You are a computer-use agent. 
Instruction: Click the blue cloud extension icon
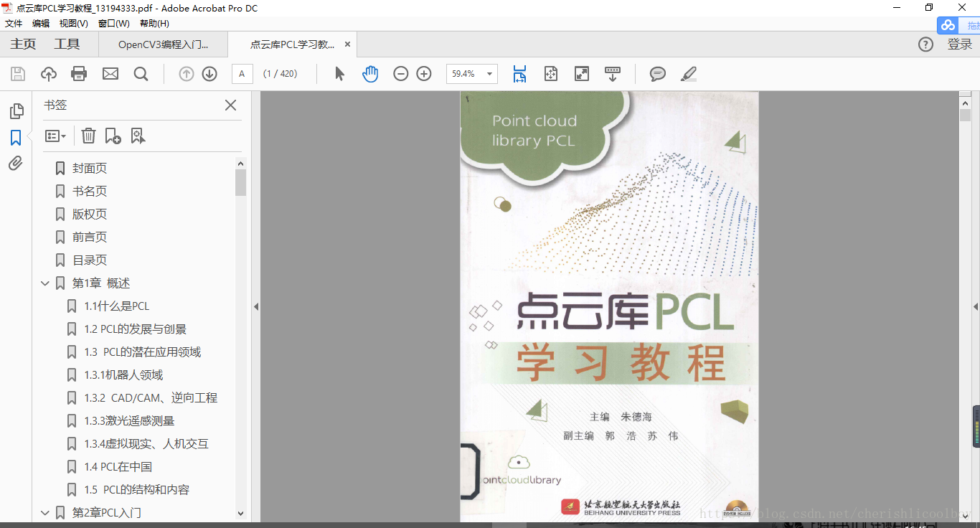[948, 25]
